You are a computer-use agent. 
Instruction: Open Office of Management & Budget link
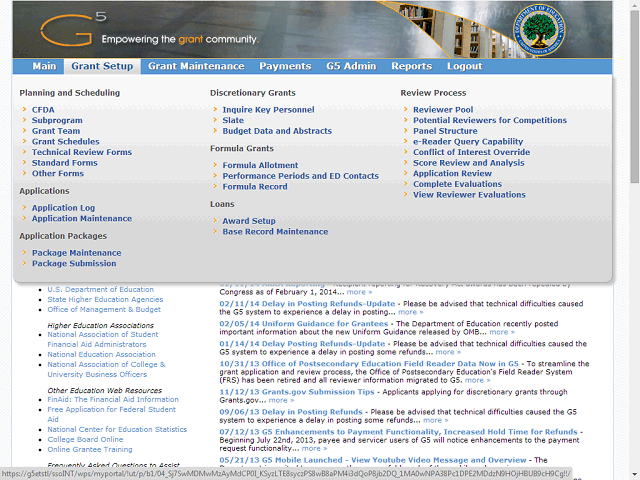(x=104, y=309)
